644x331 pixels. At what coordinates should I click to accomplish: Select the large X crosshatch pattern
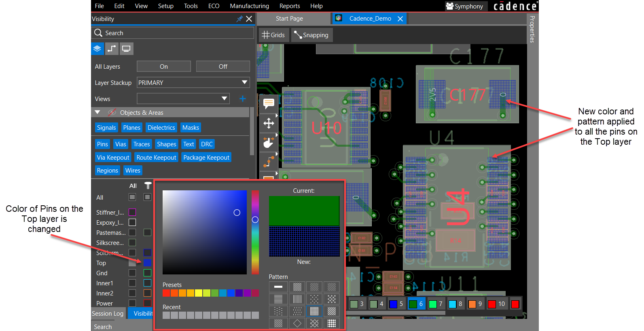coord(314,323)
